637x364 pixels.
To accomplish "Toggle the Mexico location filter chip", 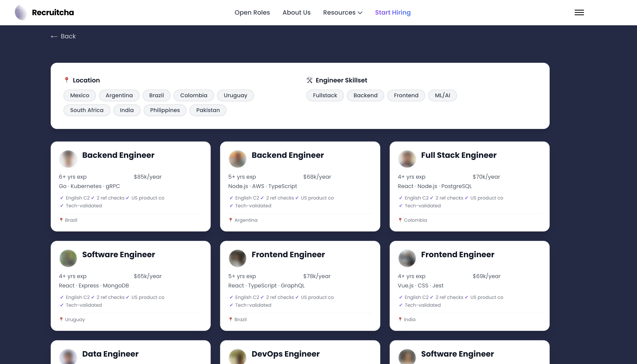I will point(80,95).
